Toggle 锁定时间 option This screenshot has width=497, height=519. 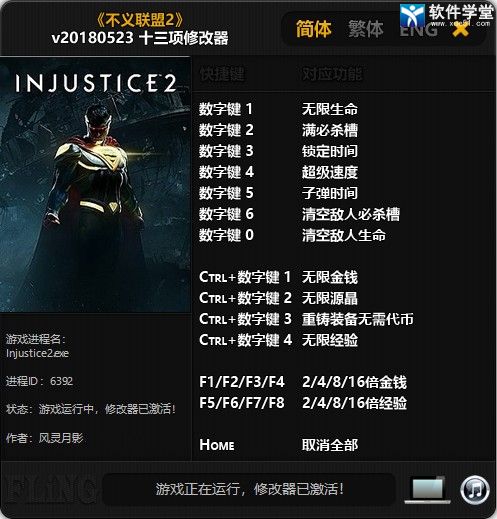tap(330, 151)
